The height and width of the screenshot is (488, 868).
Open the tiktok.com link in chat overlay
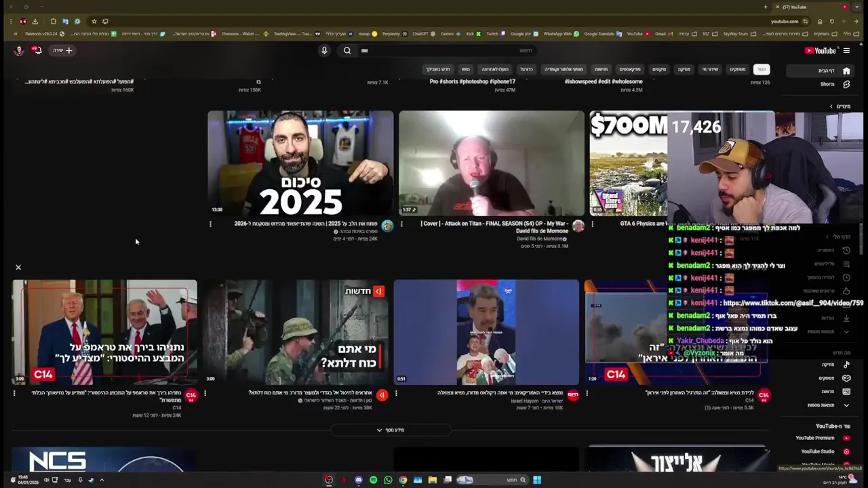point(793,303)
